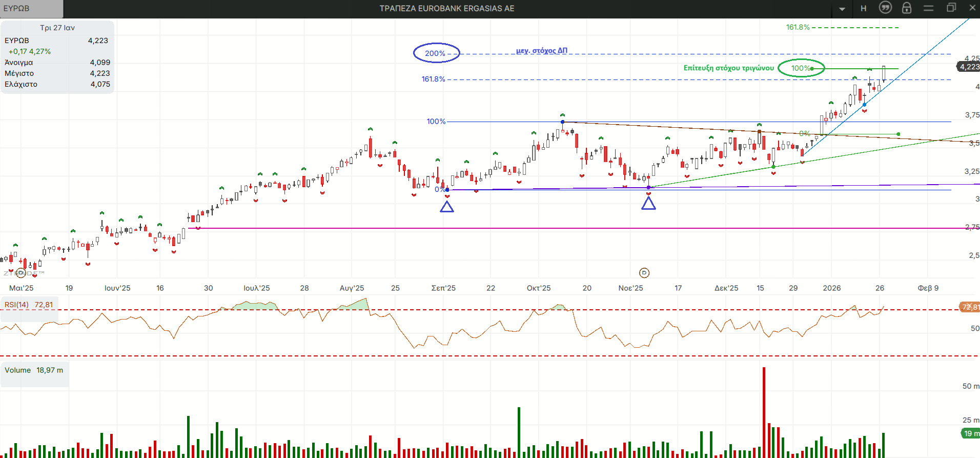Viewport: 980px width, 458px height.
Task: Click the dividend D marker near November 2025
Action: (644, 273)
